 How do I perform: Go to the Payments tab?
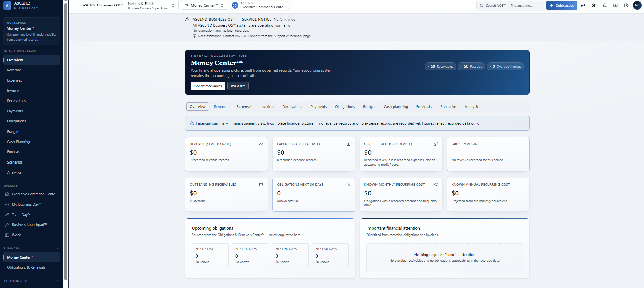(x=319, y=107)
